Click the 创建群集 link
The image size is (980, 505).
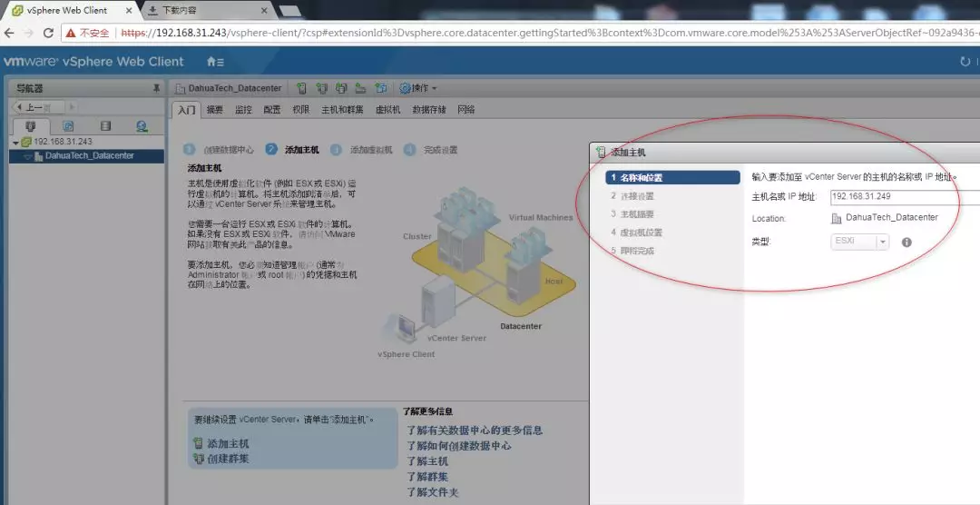[228, 459]
